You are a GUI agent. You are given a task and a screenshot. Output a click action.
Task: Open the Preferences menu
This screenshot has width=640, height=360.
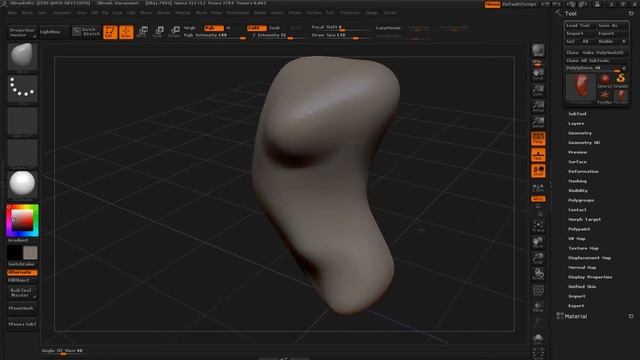(238, 13)
